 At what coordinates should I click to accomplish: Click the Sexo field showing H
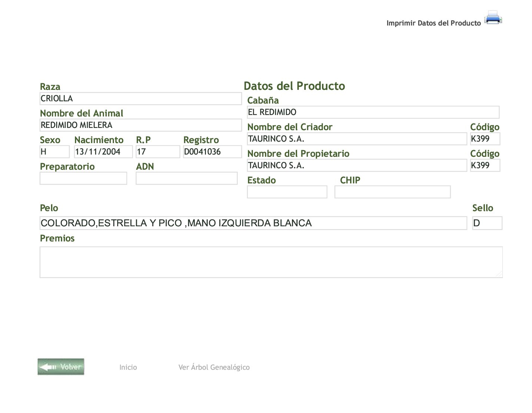54,152
